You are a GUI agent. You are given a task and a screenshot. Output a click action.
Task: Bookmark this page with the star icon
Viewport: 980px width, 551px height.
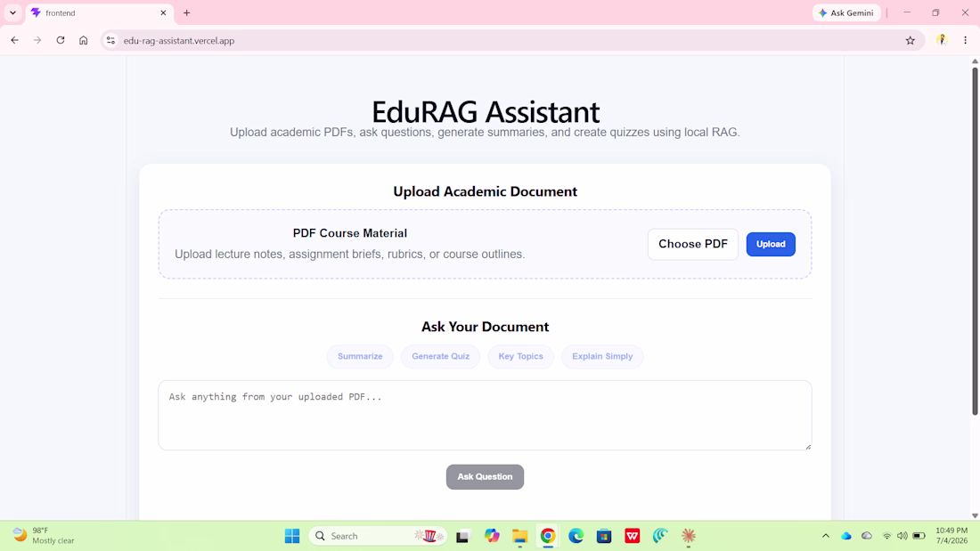[910, 41]
